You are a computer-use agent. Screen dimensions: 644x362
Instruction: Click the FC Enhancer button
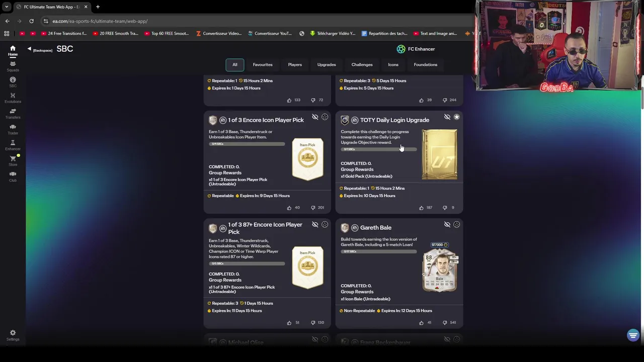(x=416, y=49)
